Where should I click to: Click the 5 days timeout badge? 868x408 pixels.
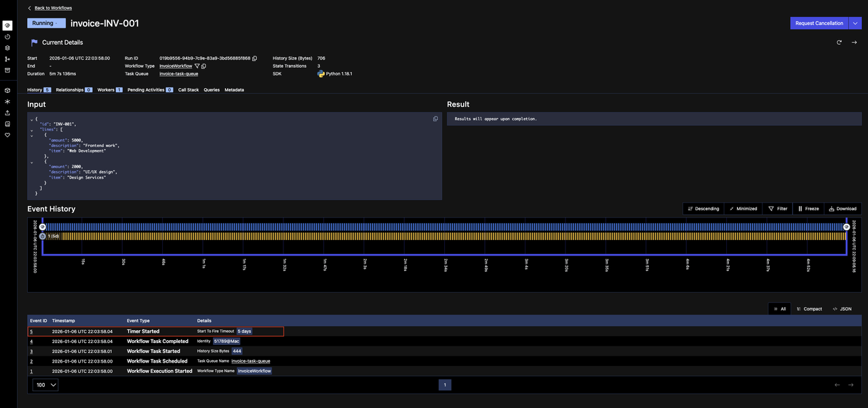pos(245,331)
